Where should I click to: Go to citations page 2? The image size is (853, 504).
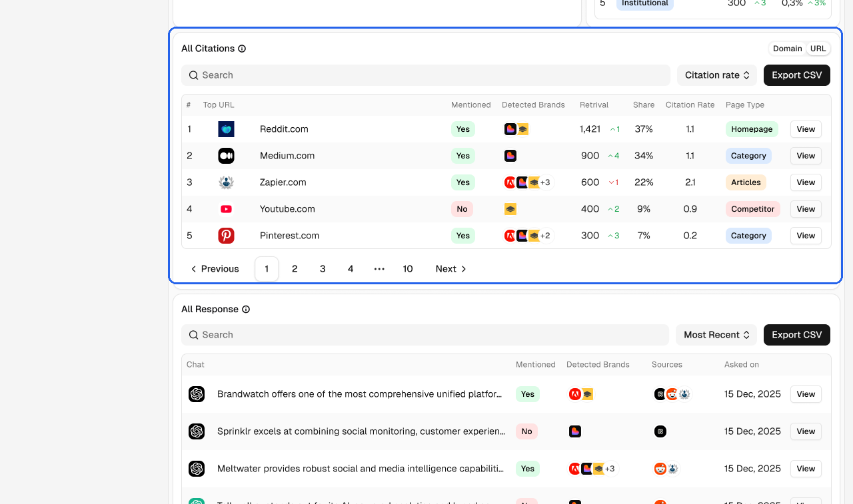pos(295,269)
